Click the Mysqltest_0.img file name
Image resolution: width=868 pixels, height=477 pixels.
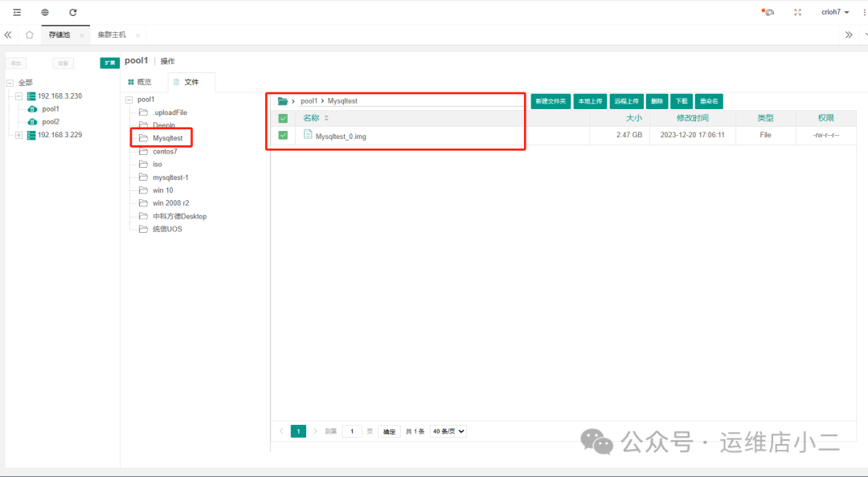point(341,137)
